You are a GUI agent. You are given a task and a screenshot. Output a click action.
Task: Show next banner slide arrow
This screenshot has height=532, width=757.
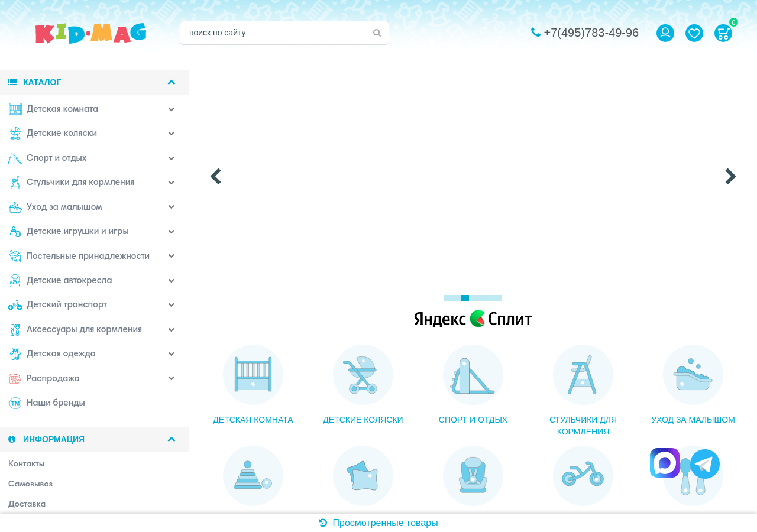[x=730, y=177]
